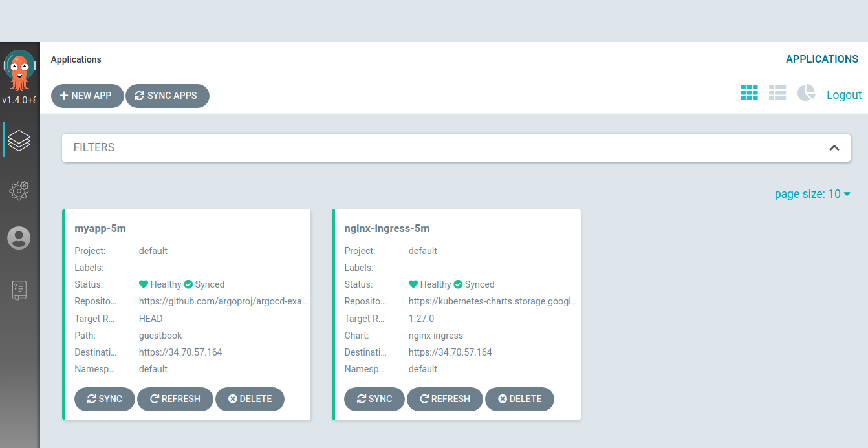Switch to tiles grid view

pos(749,93)
